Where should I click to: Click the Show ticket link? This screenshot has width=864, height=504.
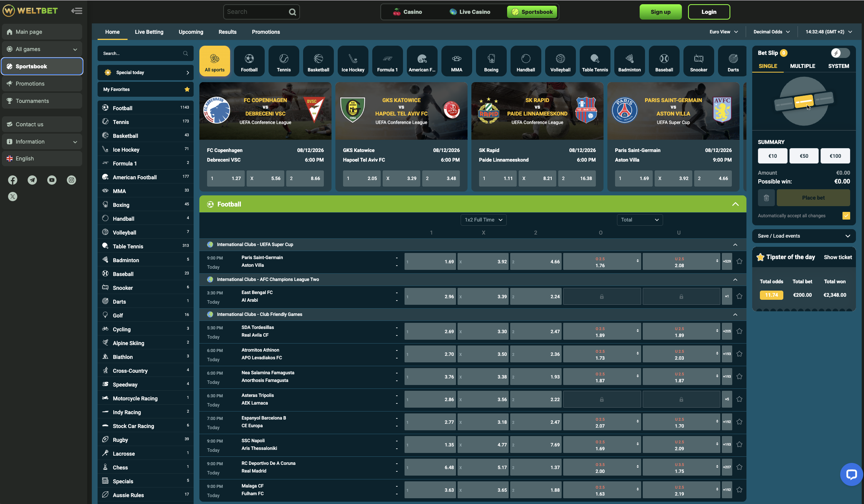click(x=837, y=257)
